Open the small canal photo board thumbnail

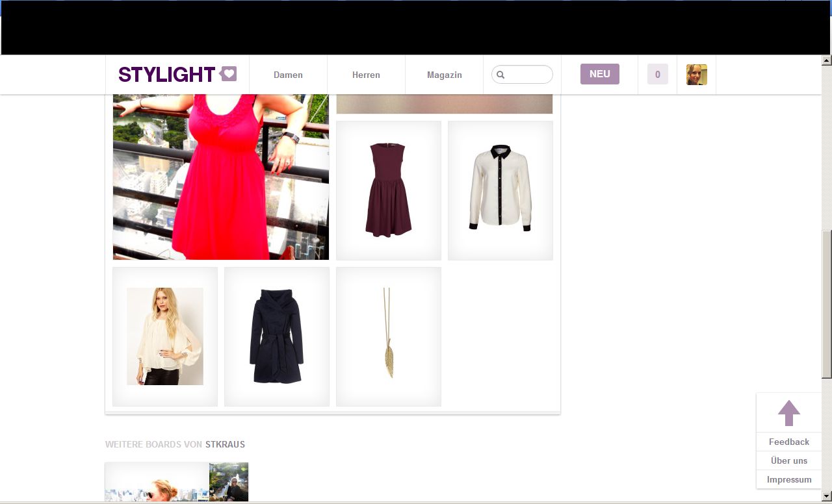pyautogui.click(x=229, y=482)
